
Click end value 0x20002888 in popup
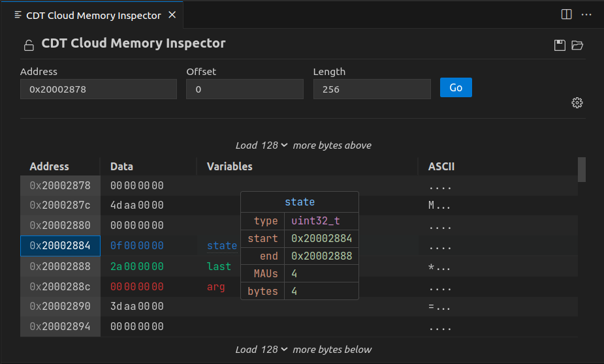click(x=322, y=256)
